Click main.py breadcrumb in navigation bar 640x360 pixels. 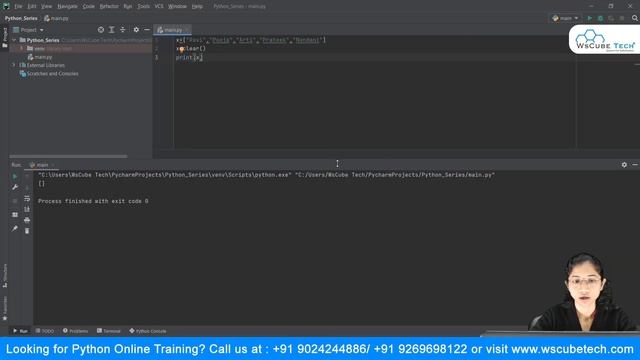(56, 18)
